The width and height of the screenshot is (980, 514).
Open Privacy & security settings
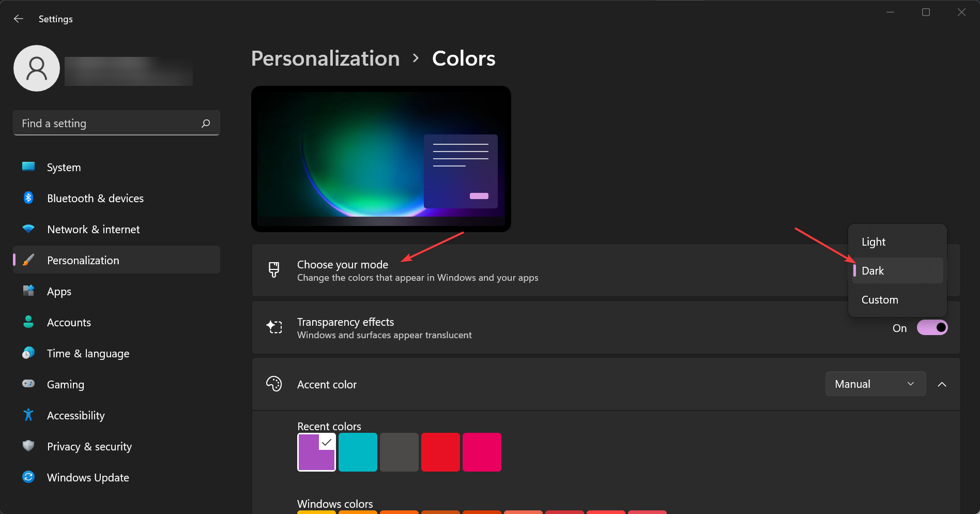[x=89, y=446]
